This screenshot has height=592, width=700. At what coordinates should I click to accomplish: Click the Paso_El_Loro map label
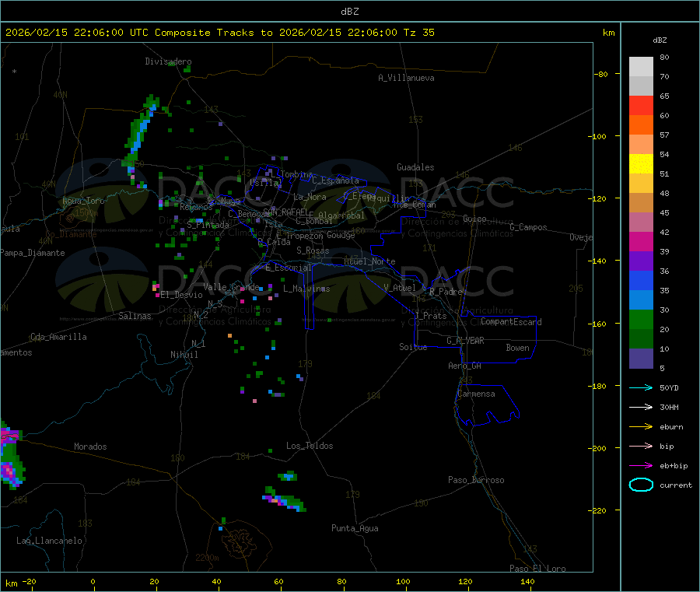[x=537, y=569]
